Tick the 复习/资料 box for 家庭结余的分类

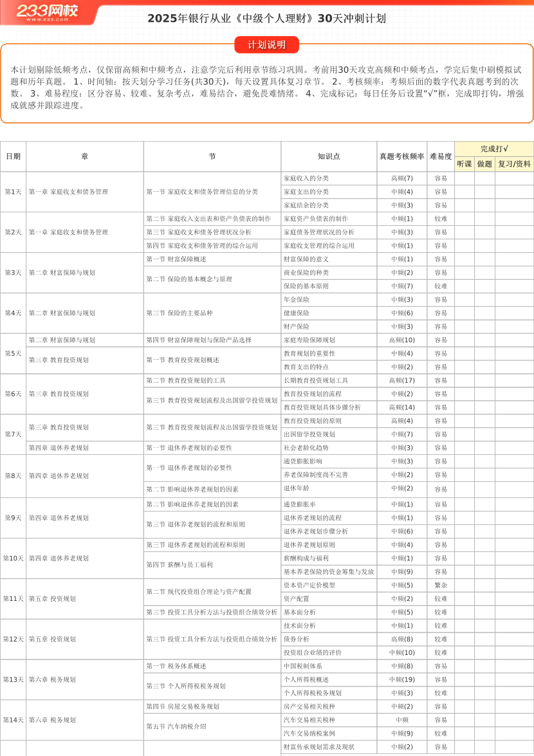(514, 205)
